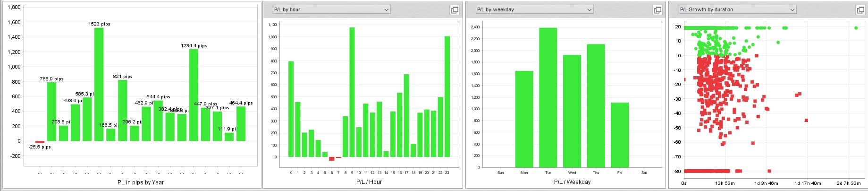Click the pop-out icon beside P/L by hour

tap(454, 10)
